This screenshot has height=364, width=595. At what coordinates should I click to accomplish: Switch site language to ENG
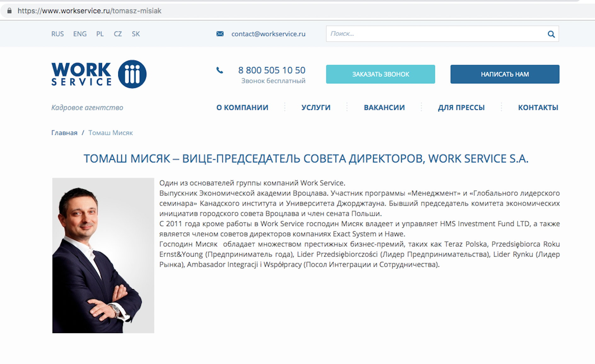click(x=80, y=34)
